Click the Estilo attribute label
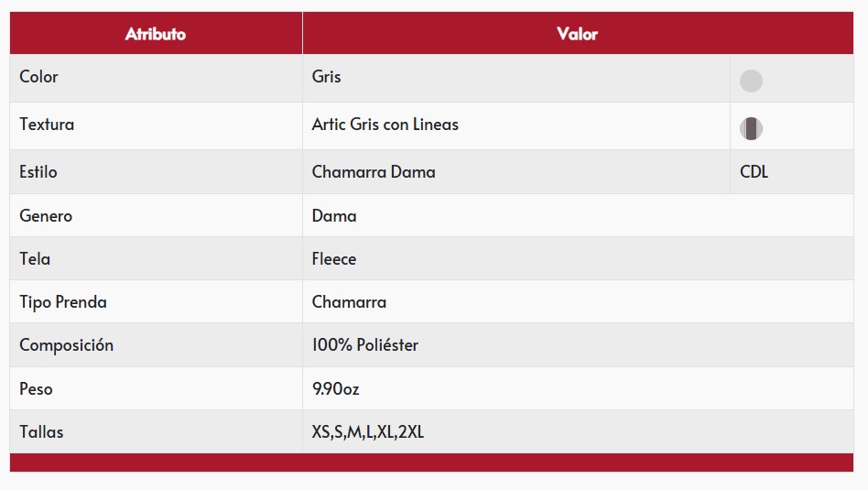The height and width of the screenshot is (490, 868). tap(38, 172)
